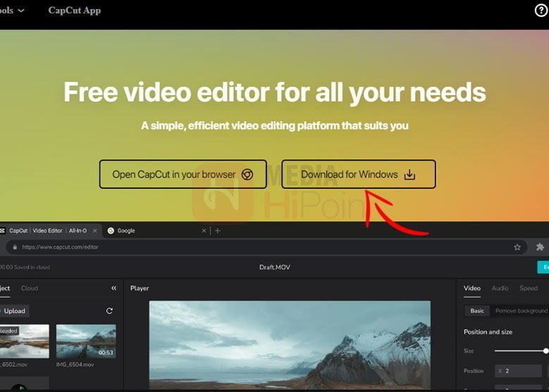This screenshot has height=392, width=549.
Task: Open the CapCut App menu item
Action: [74, 11]
